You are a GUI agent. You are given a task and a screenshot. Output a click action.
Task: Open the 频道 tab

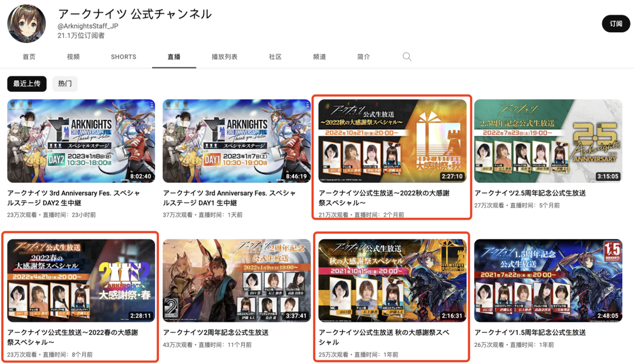tap(319, 56)
